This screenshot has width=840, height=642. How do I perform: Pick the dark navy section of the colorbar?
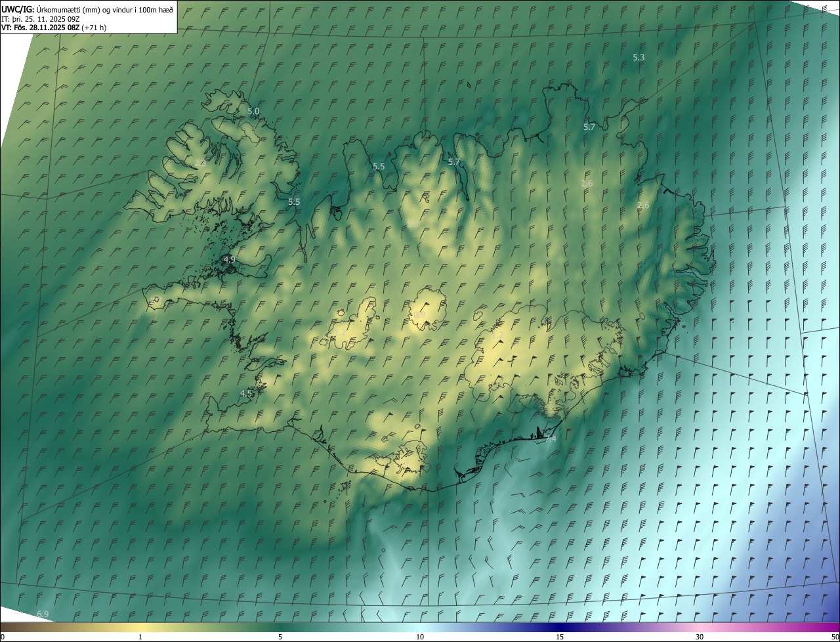560,628
